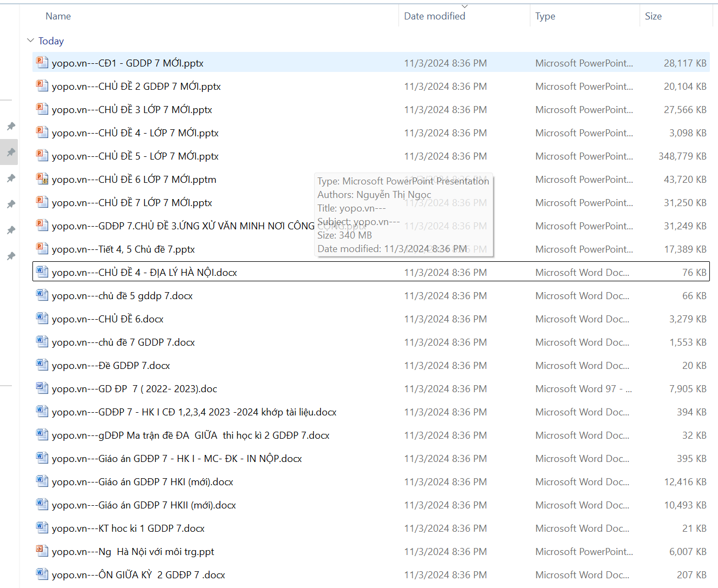Click Word icon of Giáo án GDĐP 7 HKII (mới).docx
Image resolution: width=718 pixels, height=588 pixels.
point(42,504)
